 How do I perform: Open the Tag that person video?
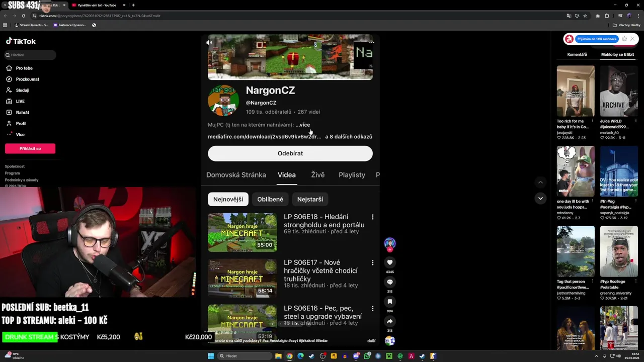[576, 251]
